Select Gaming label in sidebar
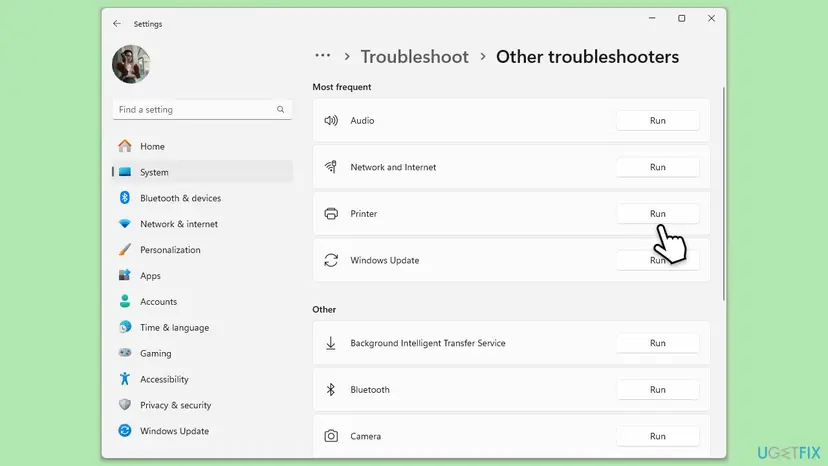828x466 pixels. [x=155, y=353]
